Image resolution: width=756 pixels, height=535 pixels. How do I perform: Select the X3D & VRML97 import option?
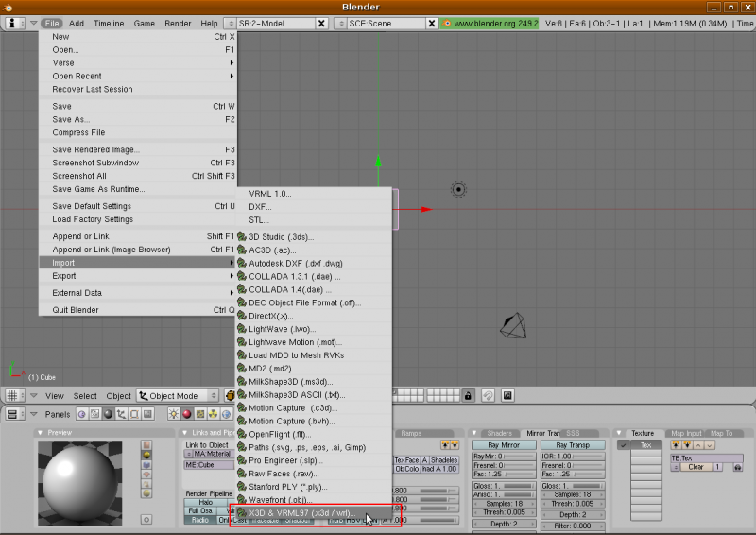[x=301, y=513]
